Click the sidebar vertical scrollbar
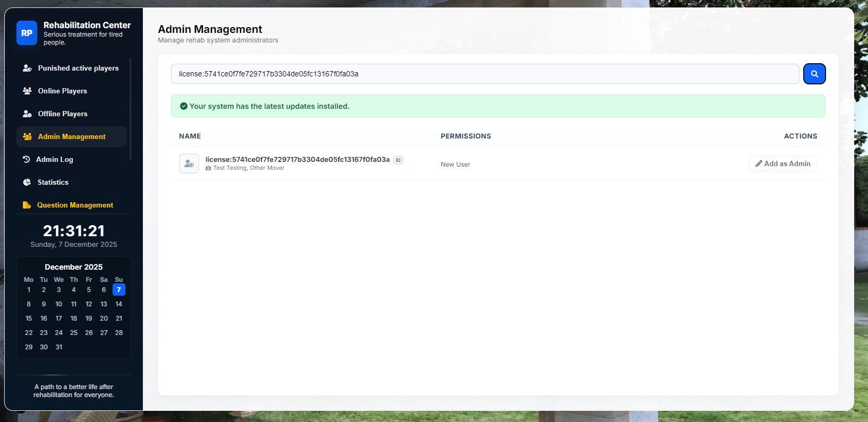The width and height of the screenshot is (868, 422). [130, 109]
